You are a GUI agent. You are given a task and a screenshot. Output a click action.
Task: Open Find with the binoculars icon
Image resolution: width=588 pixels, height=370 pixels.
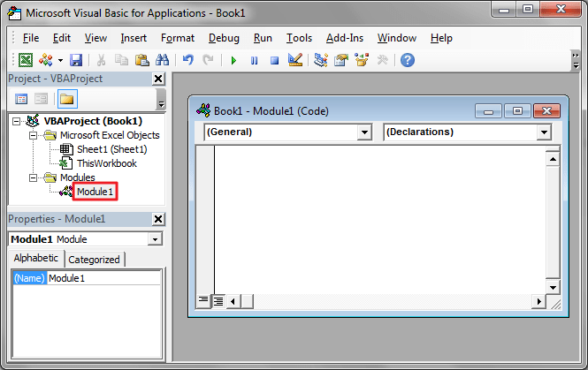(x=163, y=60)
